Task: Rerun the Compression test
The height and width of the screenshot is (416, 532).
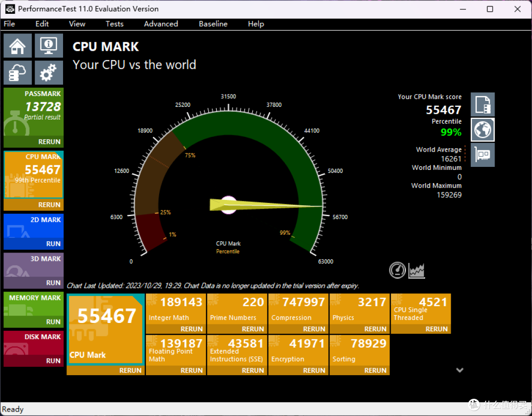Action: pyautogui.click(x=298, y=329)
